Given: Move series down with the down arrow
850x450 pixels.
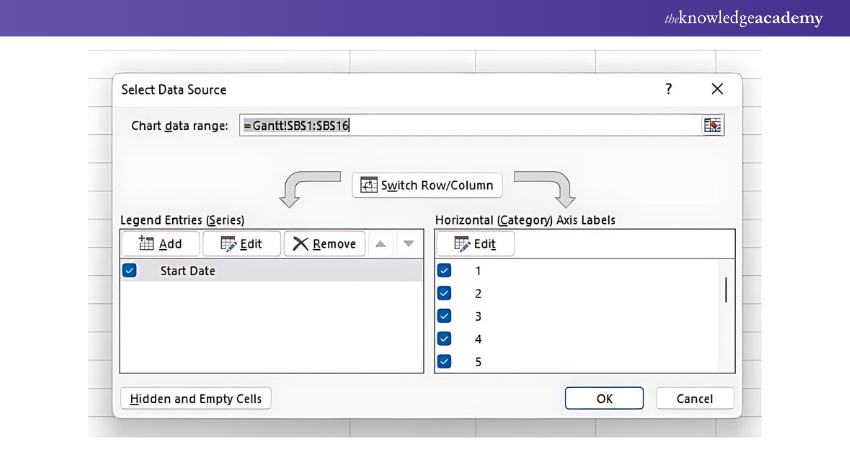Looking at the screenshot, I should 408,244.
